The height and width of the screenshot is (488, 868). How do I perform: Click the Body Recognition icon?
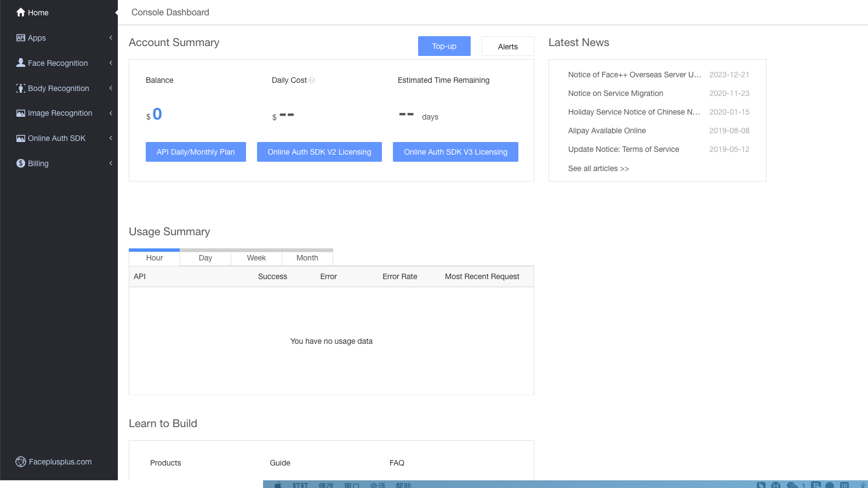click(x=21, y=88)
